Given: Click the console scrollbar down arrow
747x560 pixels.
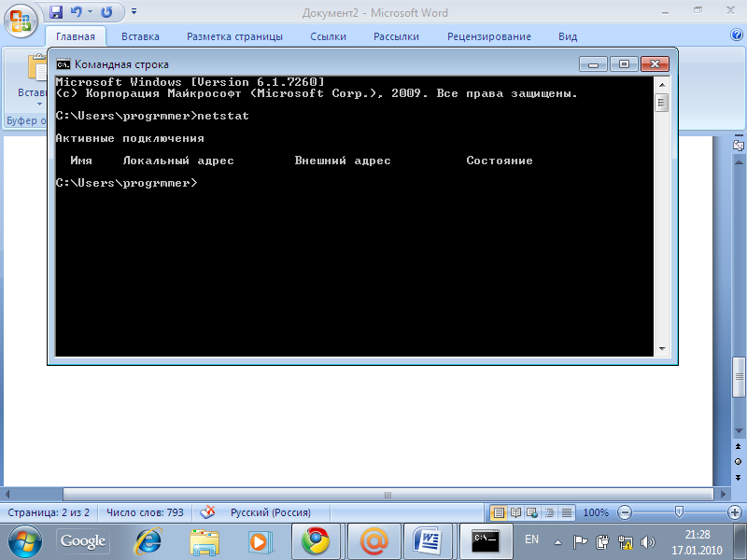Looking at the screenshot, I should [662, 349].
